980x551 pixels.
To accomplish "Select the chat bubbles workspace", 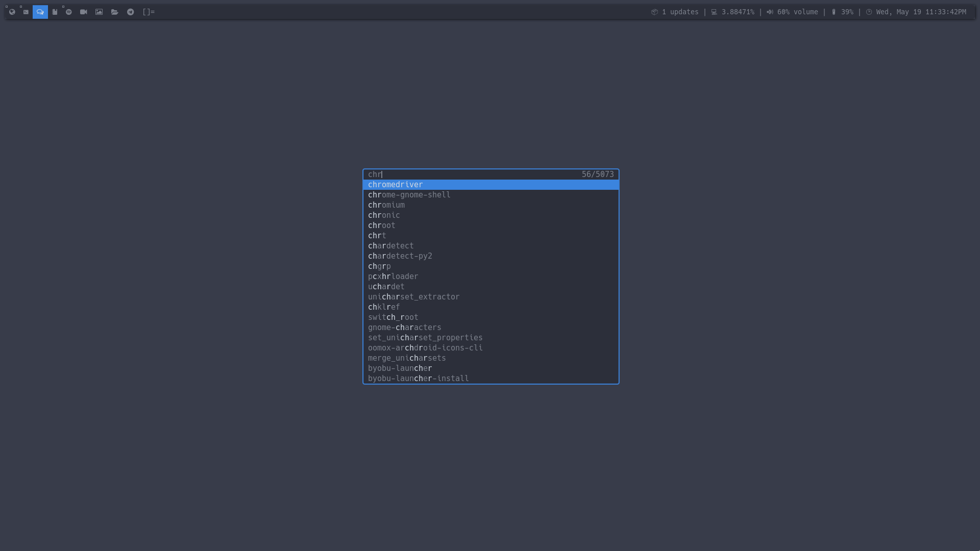I will click(40, 12).
